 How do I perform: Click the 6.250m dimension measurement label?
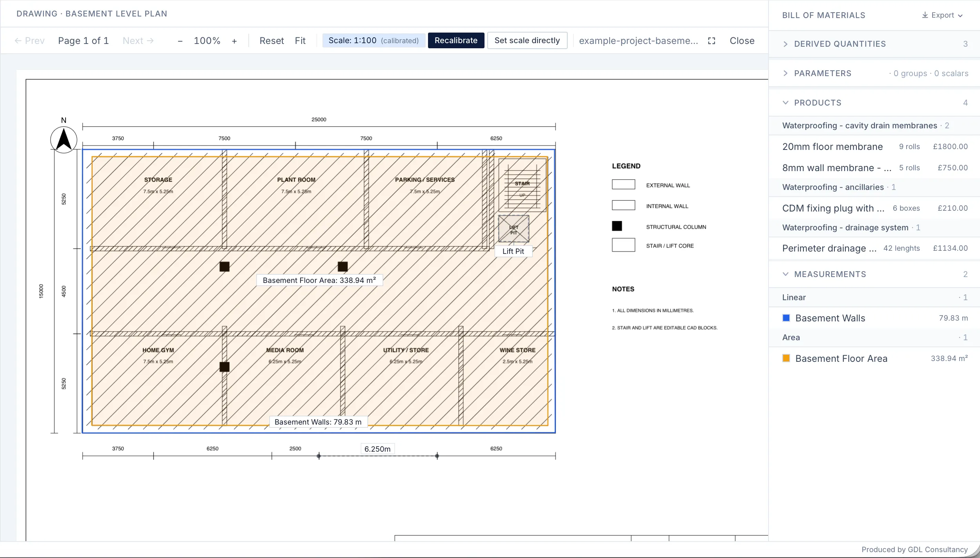click(377, 449)
